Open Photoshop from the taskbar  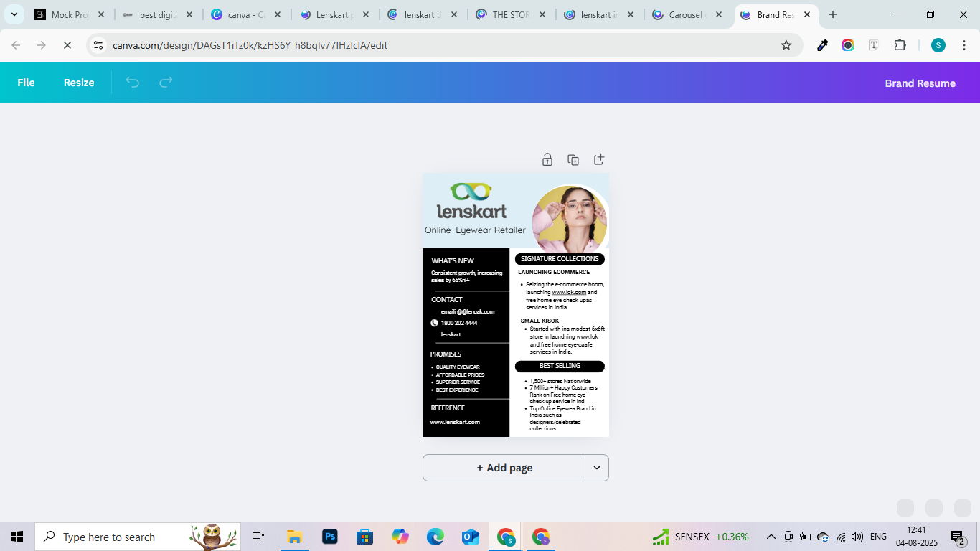(x=330, y=537)
